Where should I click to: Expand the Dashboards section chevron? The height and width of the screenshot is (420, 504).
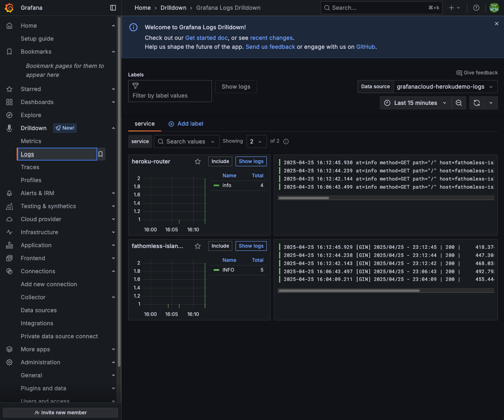[x=113, y=102]
